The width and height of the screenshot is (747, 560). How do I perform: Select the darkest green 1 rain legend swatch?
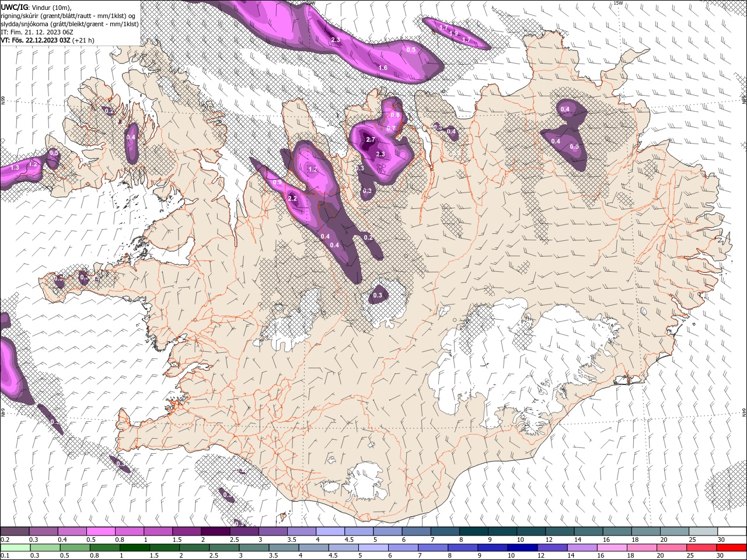[x=134, y=548]
